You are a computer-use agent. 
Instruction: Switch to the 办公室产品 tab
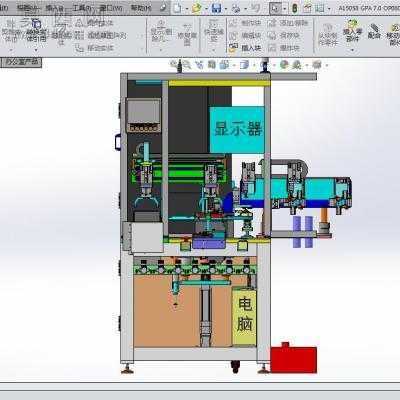(x=21, y=62)
